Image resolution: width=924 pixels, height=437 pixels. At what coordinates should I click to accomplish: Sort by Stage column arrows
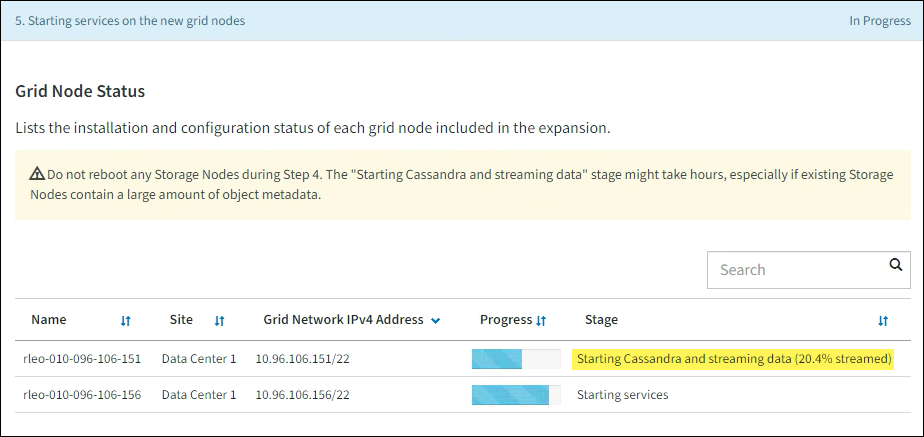pyautogui.click(x=883, y=321)
